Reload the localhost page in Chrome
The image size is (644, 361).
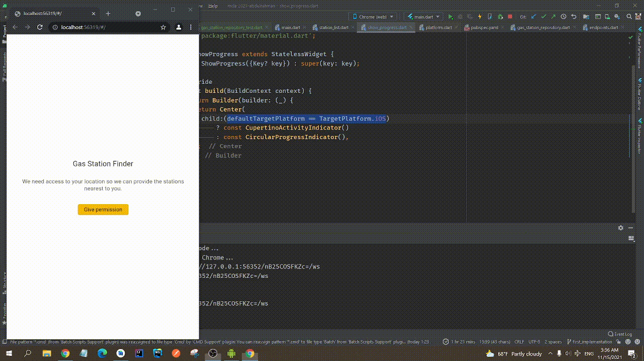point(40,27)
